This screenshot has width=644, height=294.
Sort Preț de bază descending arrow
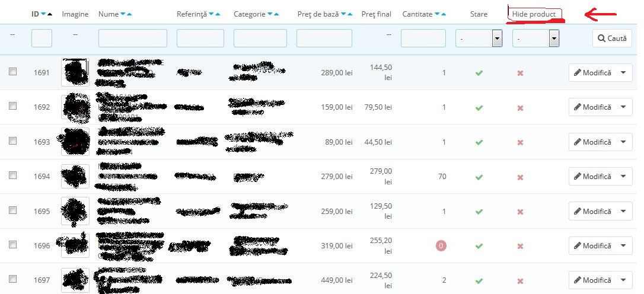click(x=343, y=14)
